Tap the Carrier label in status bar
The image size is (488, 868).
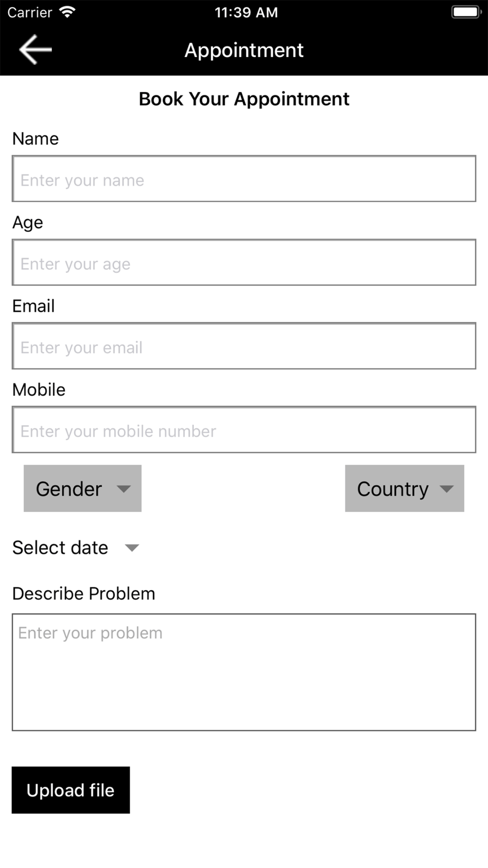30,12
